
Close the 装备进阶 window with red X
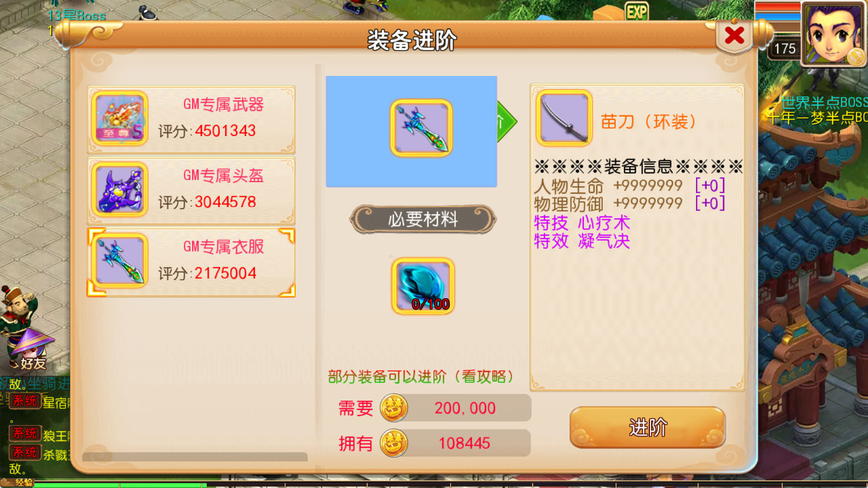[735, 36]
